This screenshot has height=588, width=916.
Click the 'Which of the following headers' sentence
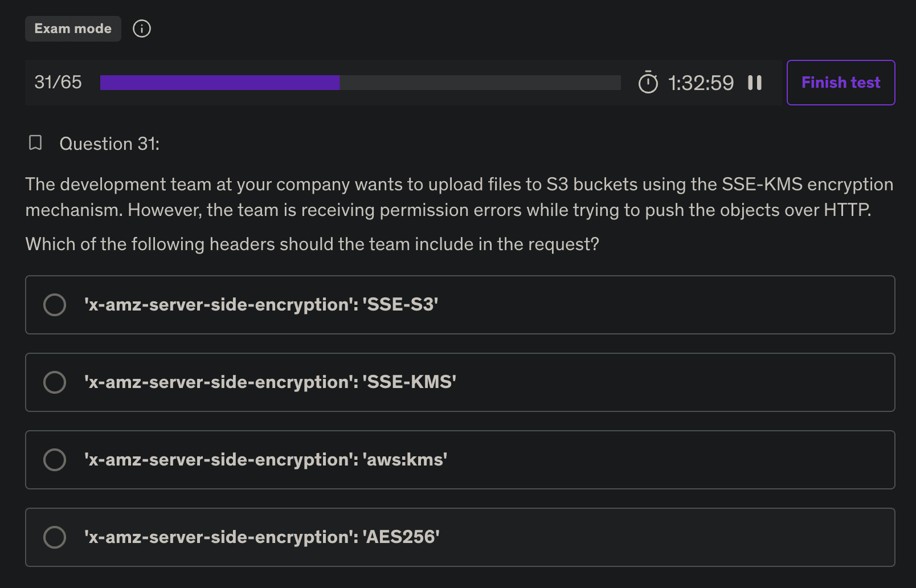[312, 244]
